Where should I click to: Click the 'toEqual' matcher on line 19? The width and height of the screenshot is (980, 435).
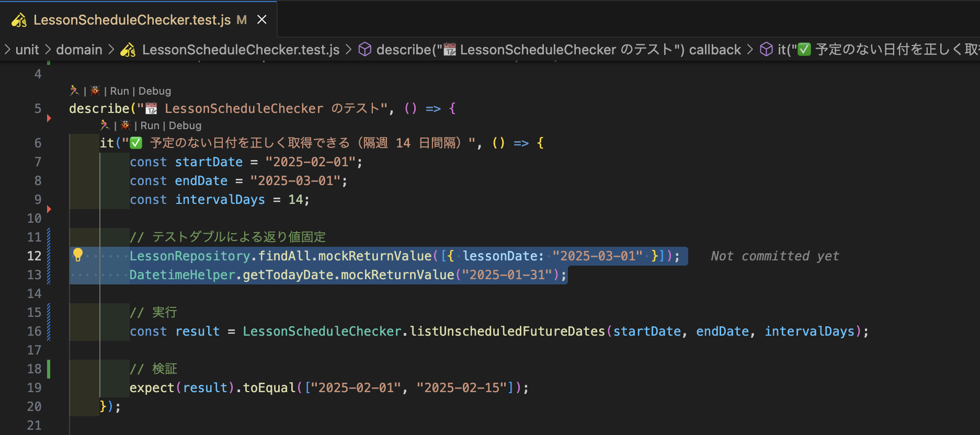[x=269, y=388]
